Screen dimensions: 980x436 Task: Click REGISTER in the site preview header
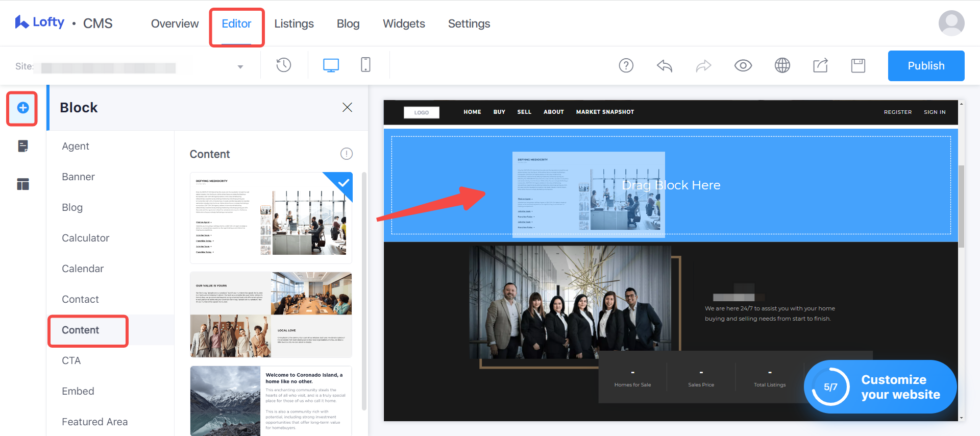[x=898, y=112]
